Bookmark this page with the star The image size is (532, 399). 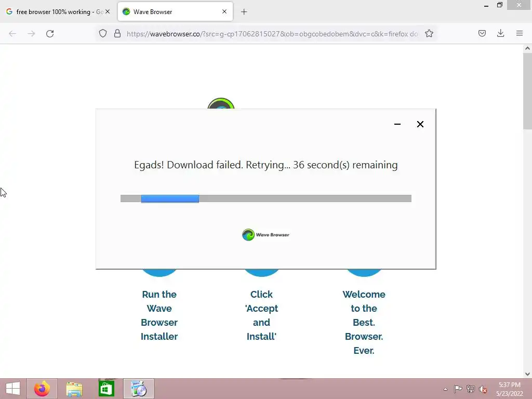coord(429,33)
